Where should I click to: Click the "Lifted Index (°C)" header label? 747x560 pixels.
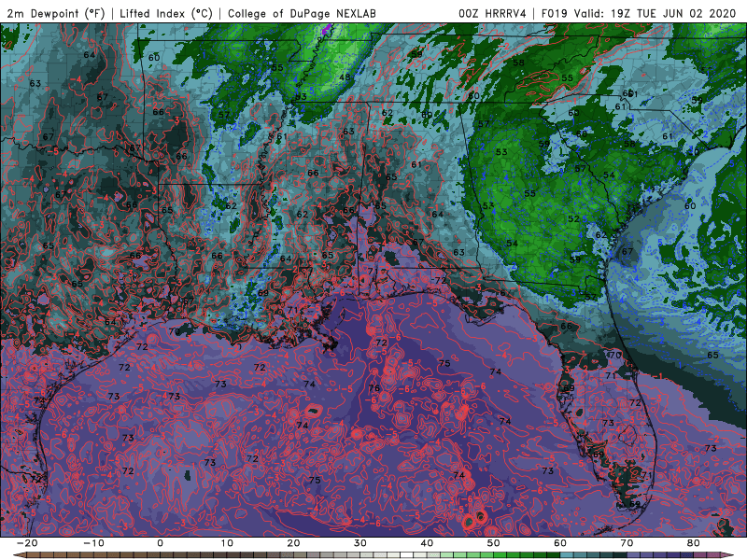pos(166,13)
